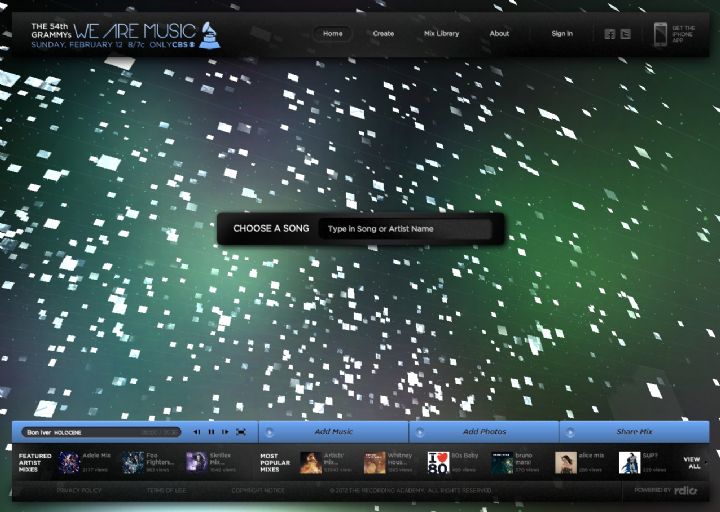
Task: Click the Add Music button
Action: [333, 432]
